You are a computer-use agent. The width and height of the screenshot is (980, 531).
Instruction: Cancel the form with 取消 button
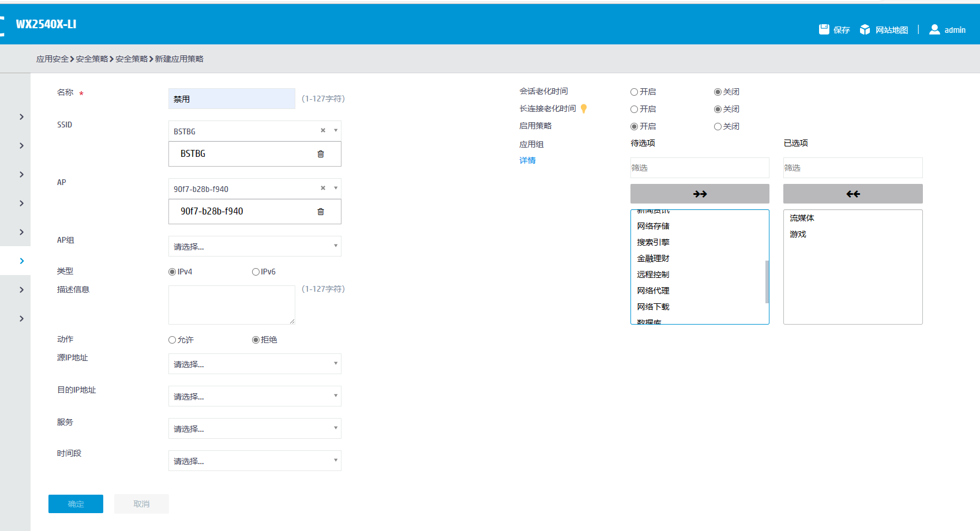(141, 504)
